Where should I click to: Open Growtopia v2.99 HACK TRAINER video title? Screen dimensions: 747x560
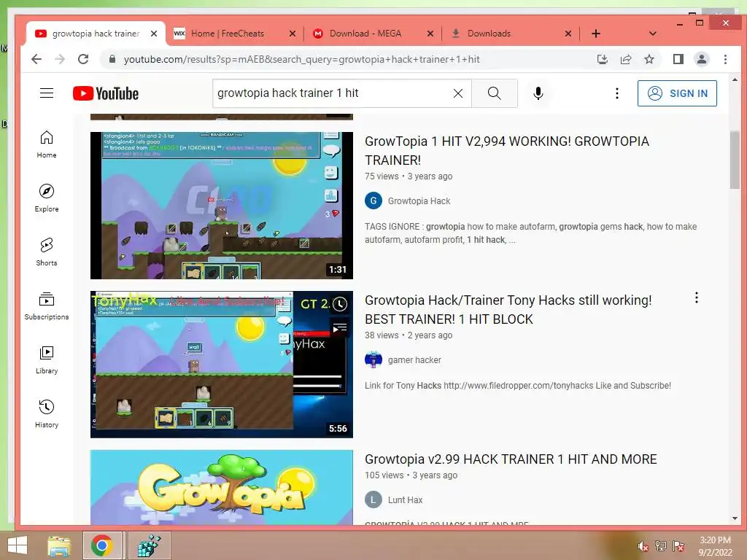tap(511, 459)
